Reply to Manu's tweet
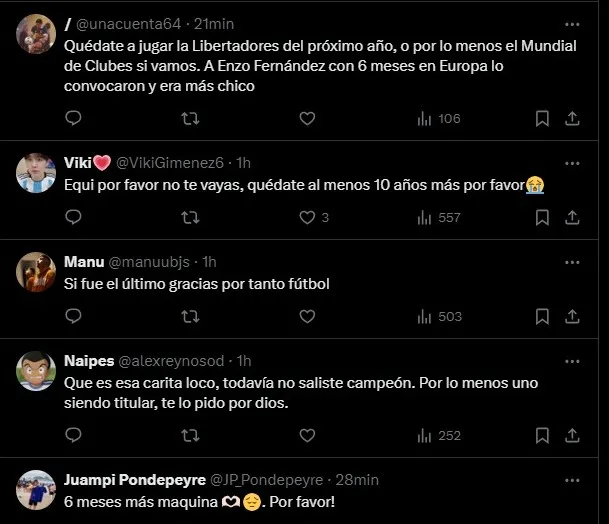 point(73,316)
